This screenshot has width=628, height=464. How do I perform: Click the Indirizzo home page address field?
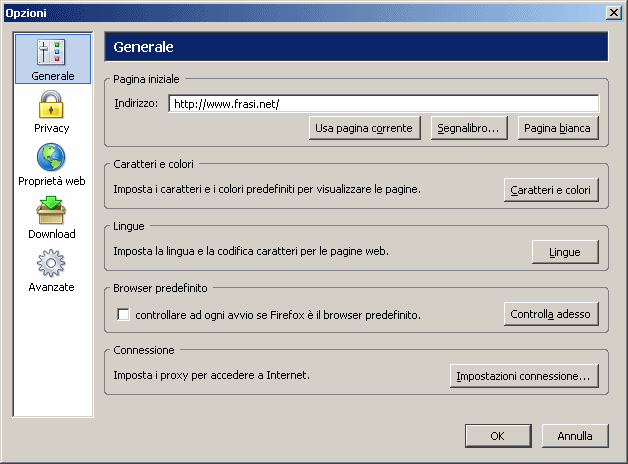[x=382, y=103]
